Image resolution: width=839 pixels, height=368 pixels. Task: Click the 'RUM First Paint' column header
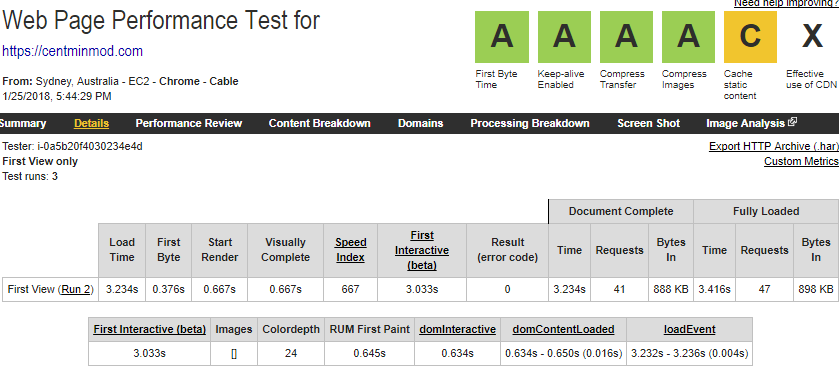370,329
